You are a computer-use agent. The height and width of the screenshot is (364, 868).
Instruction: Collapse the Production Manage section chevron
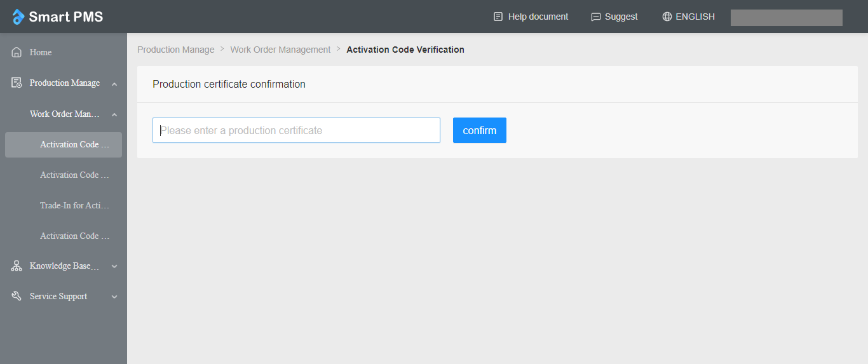114,83
